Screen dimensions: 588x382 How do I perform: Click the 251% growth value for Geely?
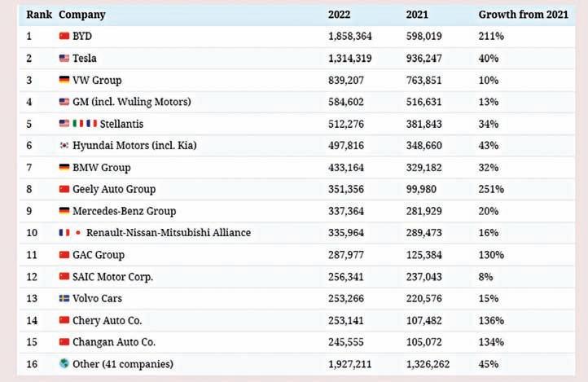(x=491, y=189)
